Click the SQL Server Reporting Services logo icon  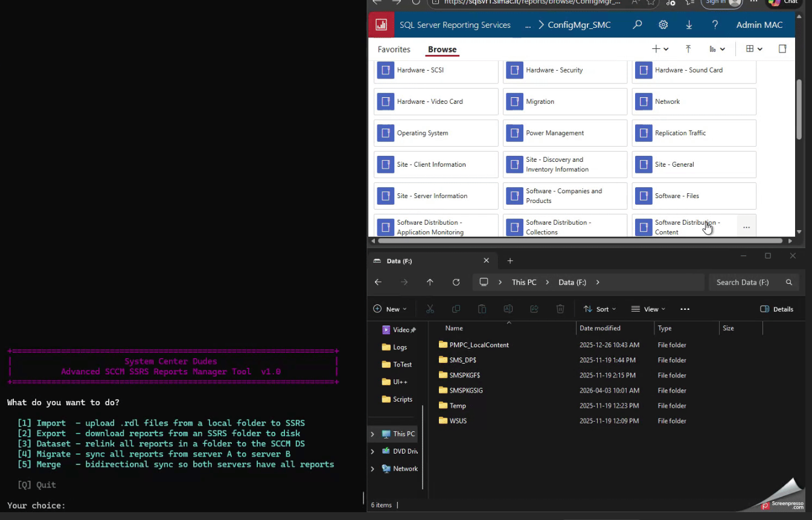click(x=380, y=25)
